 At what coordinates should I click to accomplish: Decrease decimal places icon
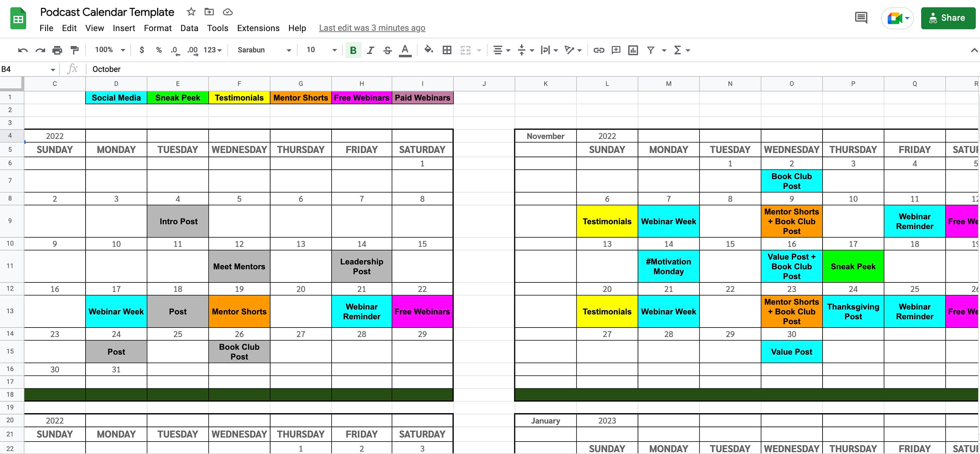pyautogui.click(x=175, y=50)
